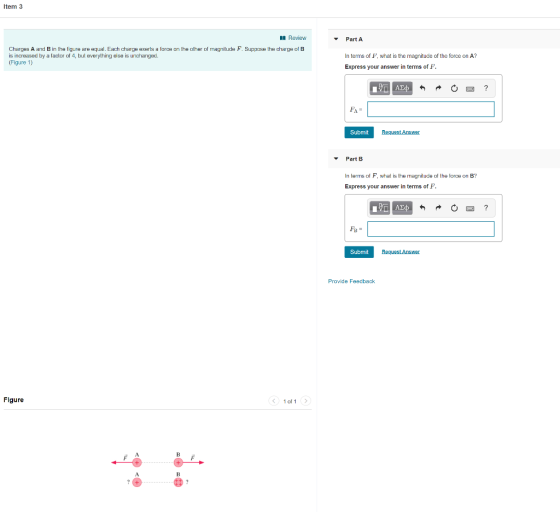This screenshot has height=512, width=560.
Task: Open the templates tool in Part B toolbar
Action: pyautogui.click(x=379, y=208)
